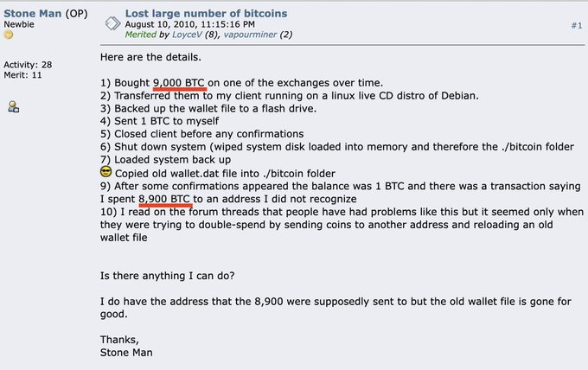Click the view profile icon below Merit
The image size is (588, 370).
14,107
